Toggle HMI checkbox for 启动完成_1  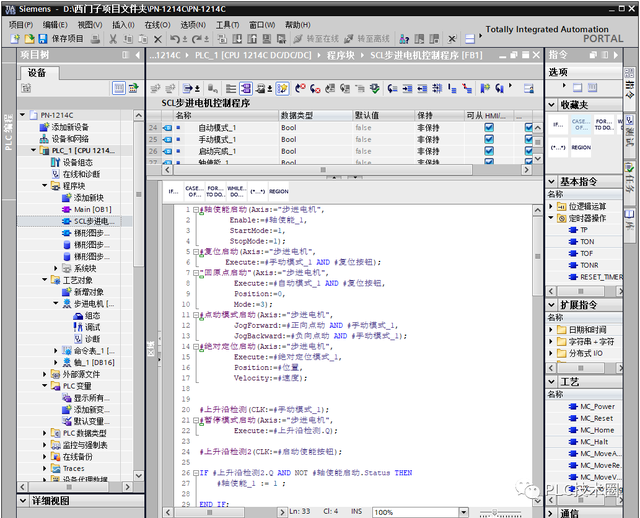click(489, 151)
